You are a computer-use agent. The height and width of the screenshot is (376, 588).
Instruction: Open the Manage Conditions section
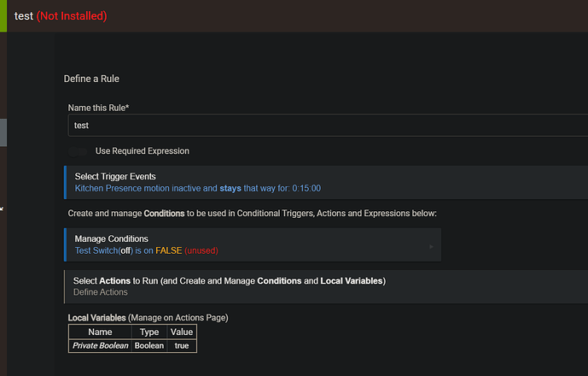pyautogui.click(x=111, y=238)
